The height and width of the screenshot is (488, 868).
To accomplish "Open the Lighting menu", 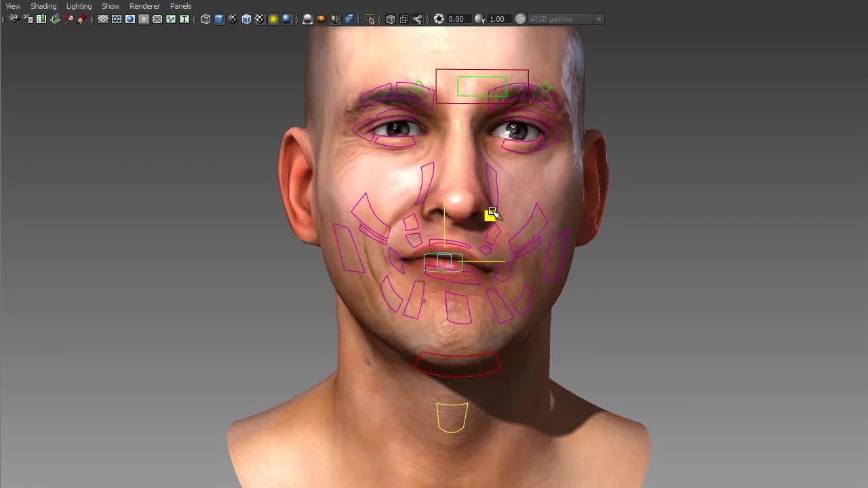I will tap(79, 6).
